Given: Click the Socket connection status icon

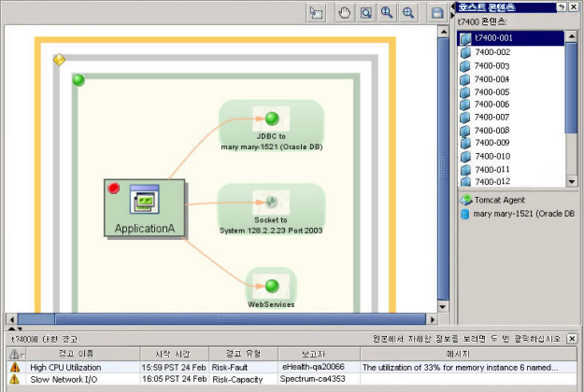Looking at the screenshot, I should click(x=271, y=202).
